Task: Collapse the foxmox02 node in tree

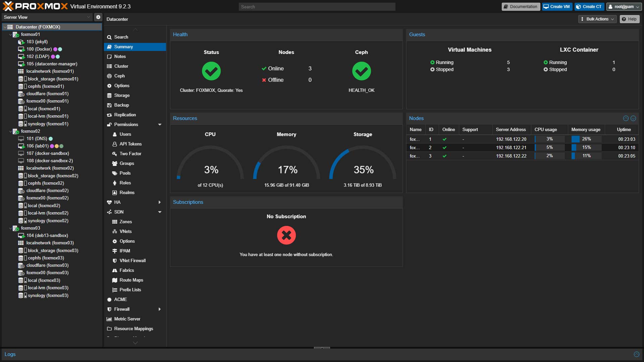Action: 10,131
